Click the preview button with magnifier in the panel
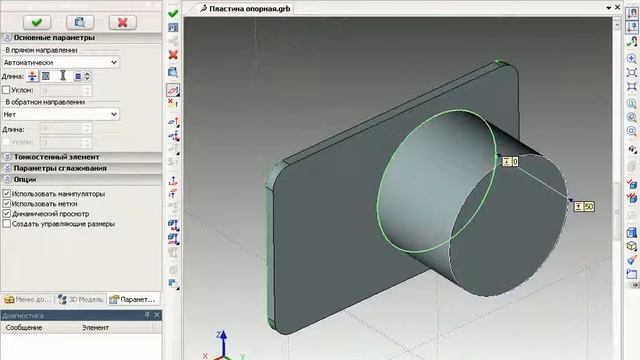 pos(80,22)
